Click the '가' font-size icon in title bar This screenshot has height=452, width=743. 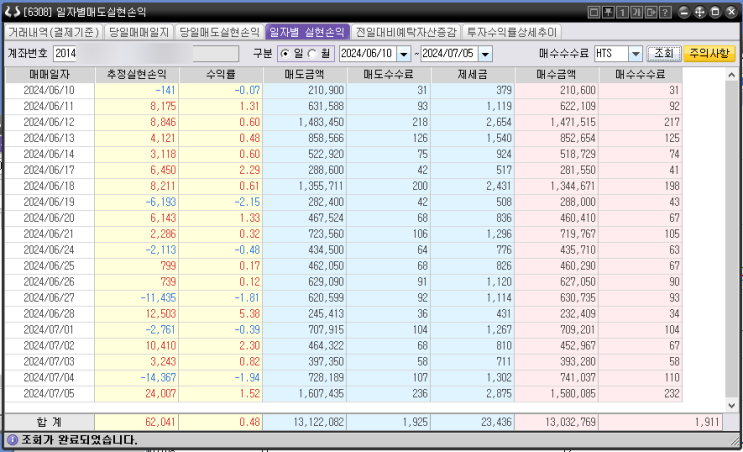click(636, 12)
